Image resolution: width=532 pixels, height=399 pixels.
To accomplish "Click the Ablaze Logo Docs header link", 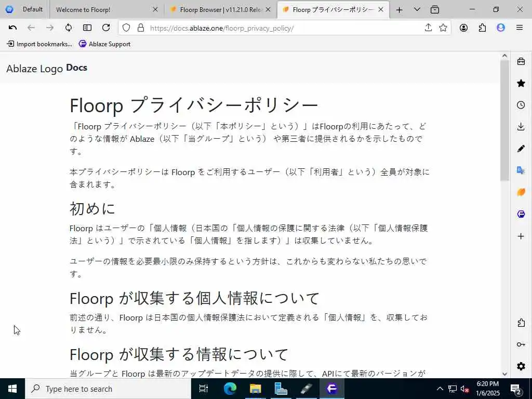I will 47,68.
